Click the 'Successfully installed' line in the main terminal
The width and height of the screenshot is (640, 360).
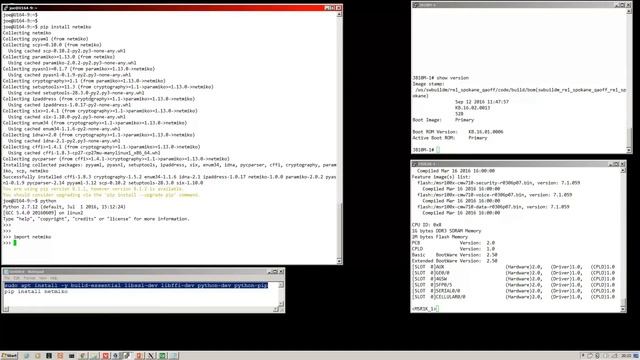click(x=169, y=177)
